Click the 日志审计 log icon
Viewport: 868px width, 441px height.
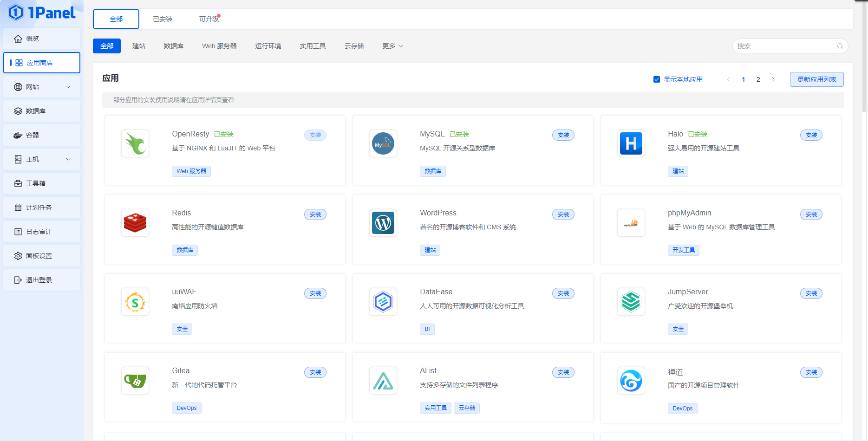click(x=18, y=232)
